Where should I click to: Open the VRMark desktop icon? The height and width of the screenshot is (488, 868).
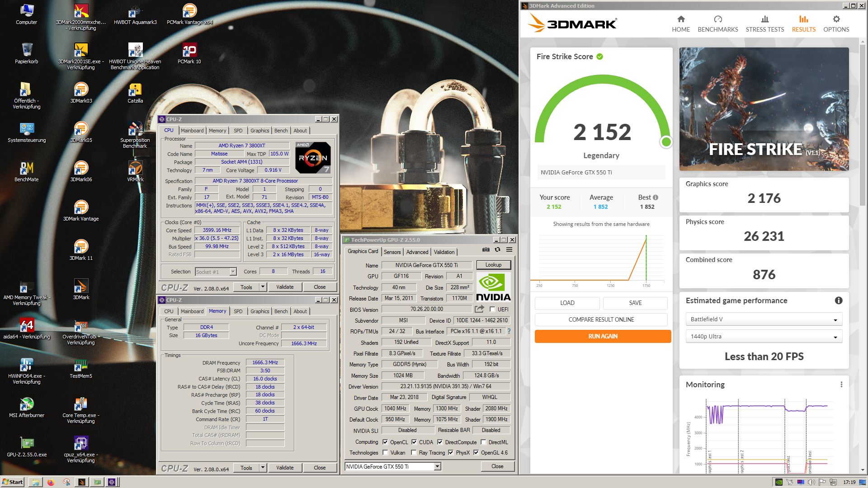point(135,171)
